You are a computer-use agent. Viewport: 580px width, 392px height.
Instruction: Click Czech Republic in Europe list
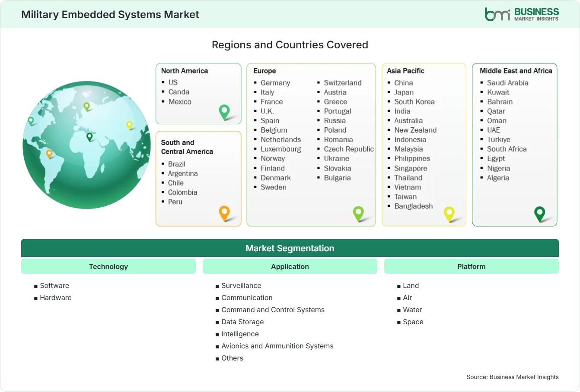point(349,149)
